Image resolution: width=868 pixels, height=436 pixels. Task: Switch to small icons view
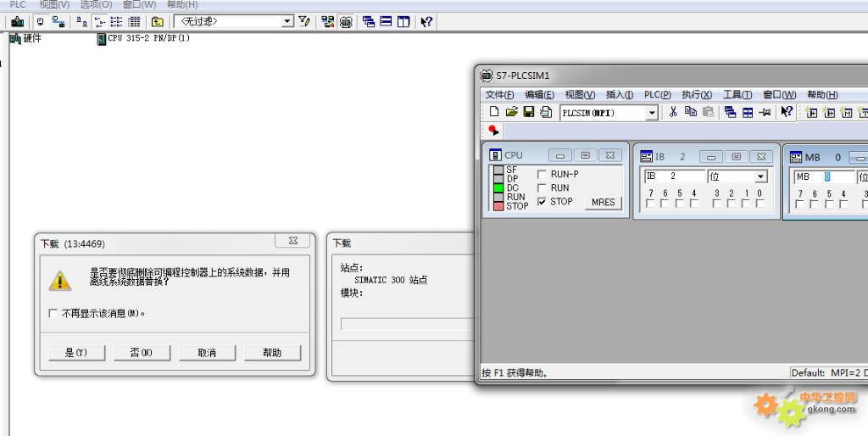coord(100,21)
